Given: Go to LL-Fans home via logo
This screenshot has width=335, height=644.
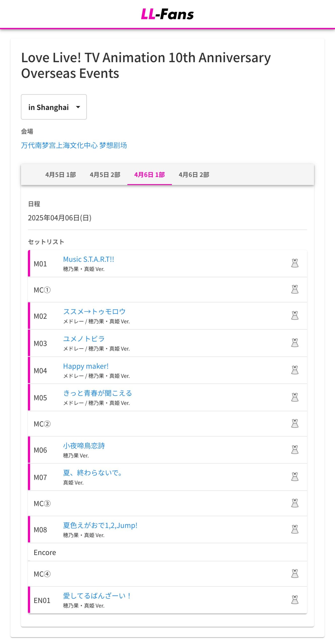Looking at the screenshot, I should click(x=168, y=14).
